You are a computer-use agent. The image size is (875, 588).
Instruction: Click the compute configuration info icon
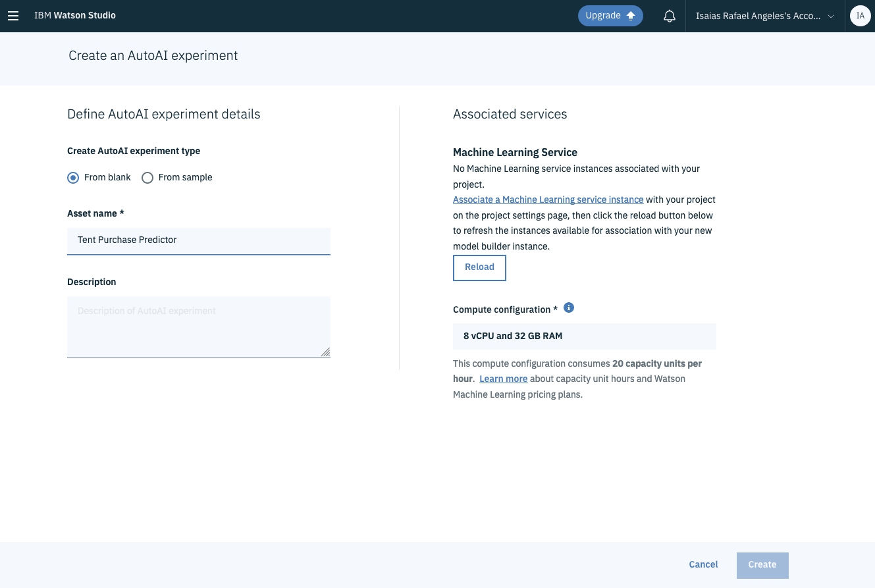[x=569, y=307]
